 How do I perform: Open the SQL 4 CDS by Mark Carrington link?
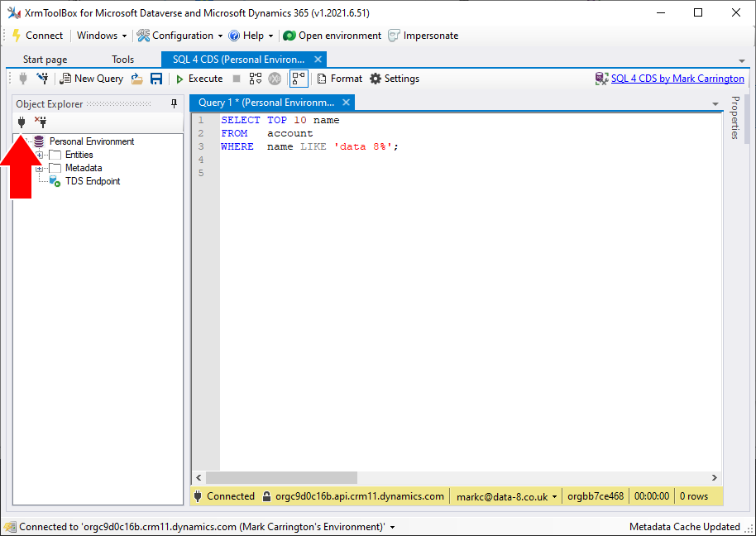click(x=677, y=79)
